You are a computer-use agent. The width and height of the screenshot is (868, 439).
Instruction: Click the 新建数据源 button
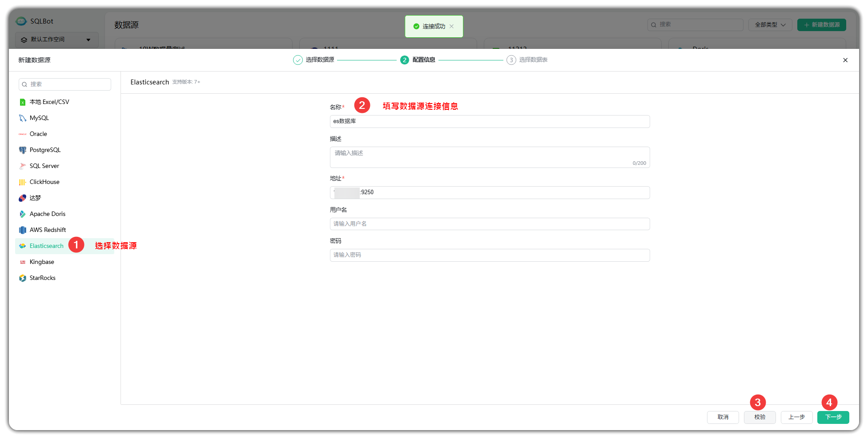pyautogui.click(x=821, y=25)
